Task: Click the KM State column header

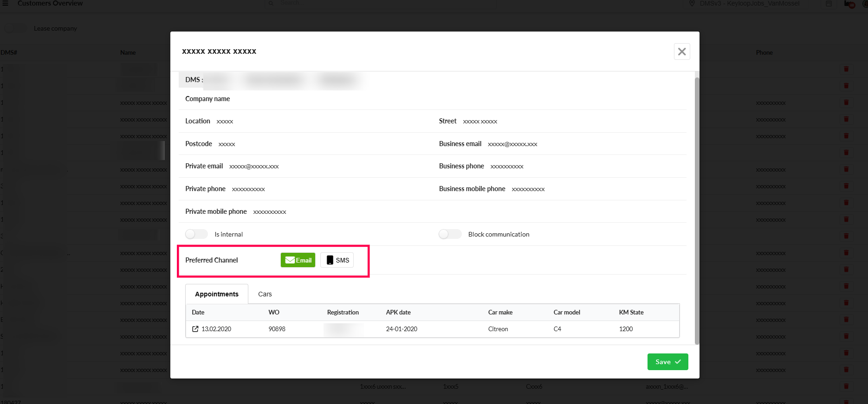Action: pos(631,312)
